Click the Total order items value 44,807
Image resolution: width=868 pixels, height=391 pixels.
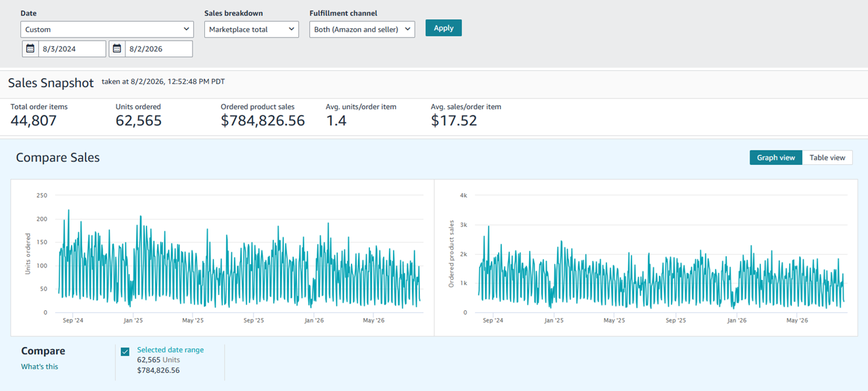[x=34, y=120]
